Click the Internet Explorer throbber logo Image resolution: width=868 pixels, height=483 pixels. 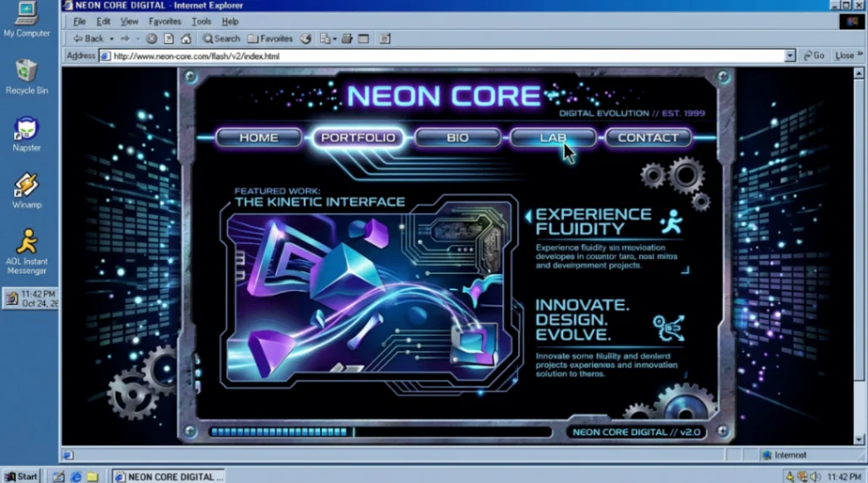pos(851,22)
